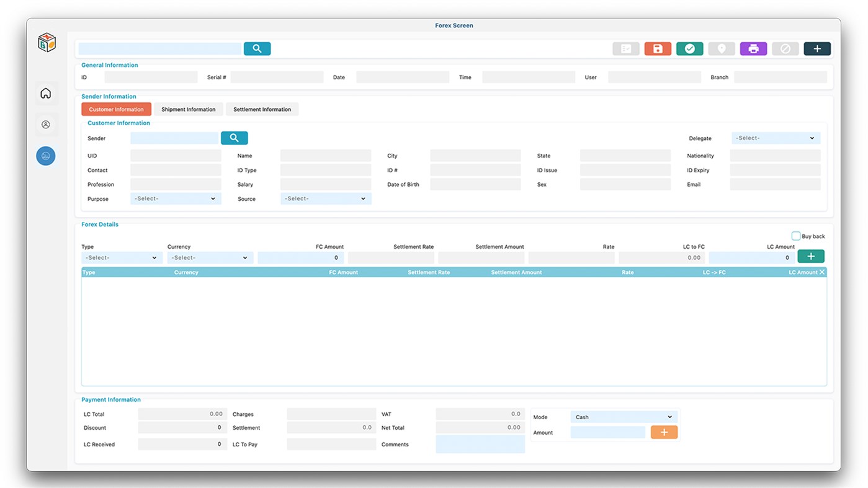Image resolution: width=868 pixels, height=488 pixels.
Task: Expand the Source selection list
Action: (x=325, y=198)
